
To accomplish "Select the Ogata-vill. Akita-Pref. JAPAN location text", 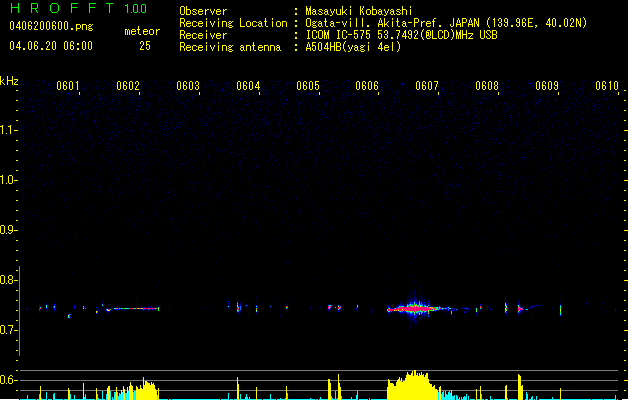I will 446,23.
